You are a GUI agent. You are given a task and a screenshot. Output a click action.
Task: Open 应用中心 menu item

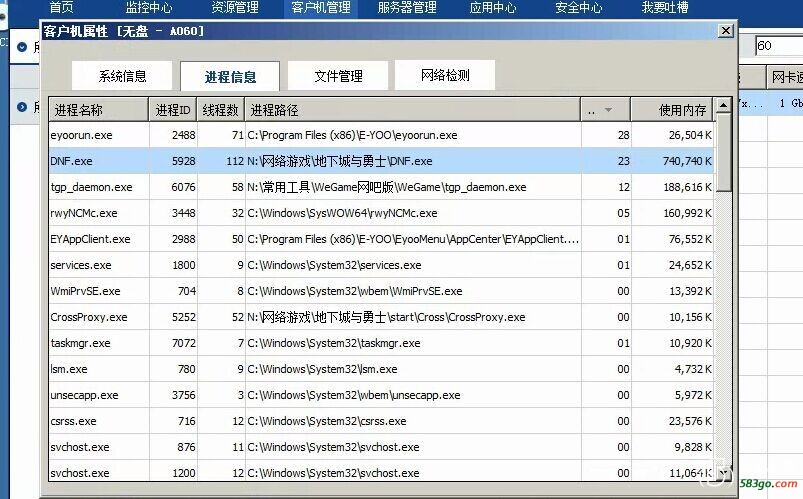click(493, 8)
